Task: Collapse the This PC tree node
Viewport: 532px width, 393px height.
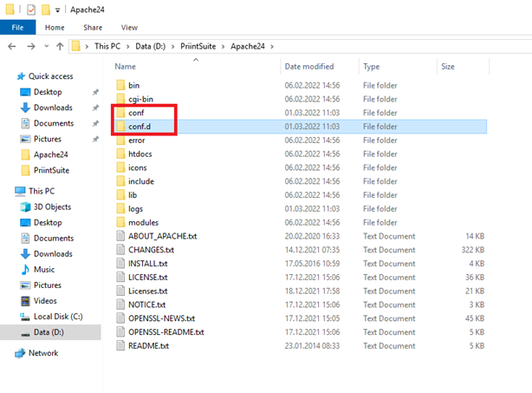Action: (7, 191)
